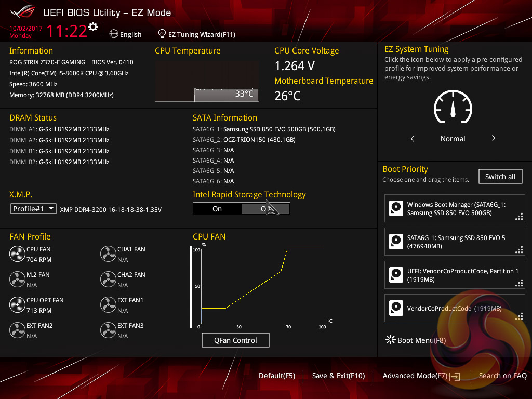The image size is (532, 399).
Task: Select the M.2 FAN fan icon
Action: 17,279
